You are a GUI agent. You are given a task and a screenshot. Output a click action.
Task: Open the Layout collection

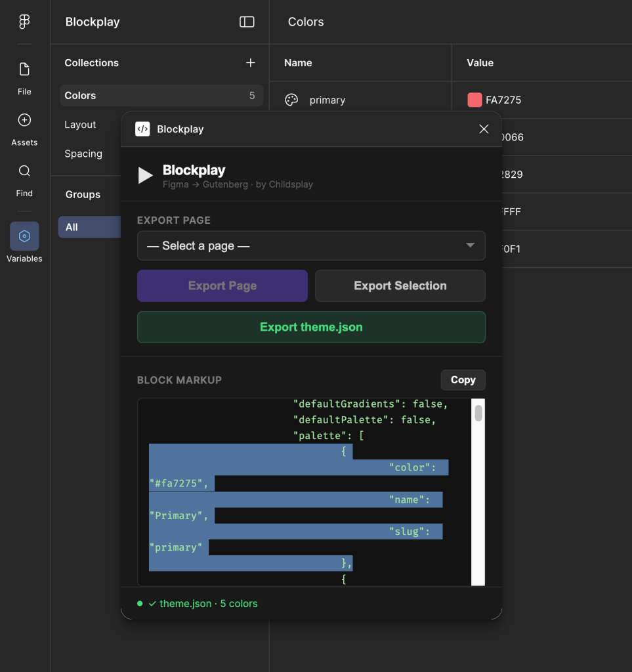(x=81, y=125)
